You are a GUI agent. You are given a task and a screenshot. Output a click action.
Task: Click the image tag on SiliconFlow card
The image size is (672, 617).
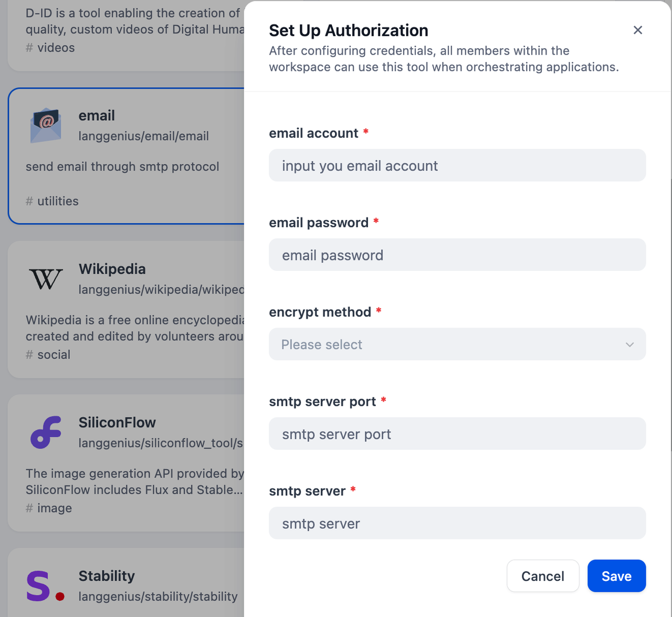click(55, 508)
